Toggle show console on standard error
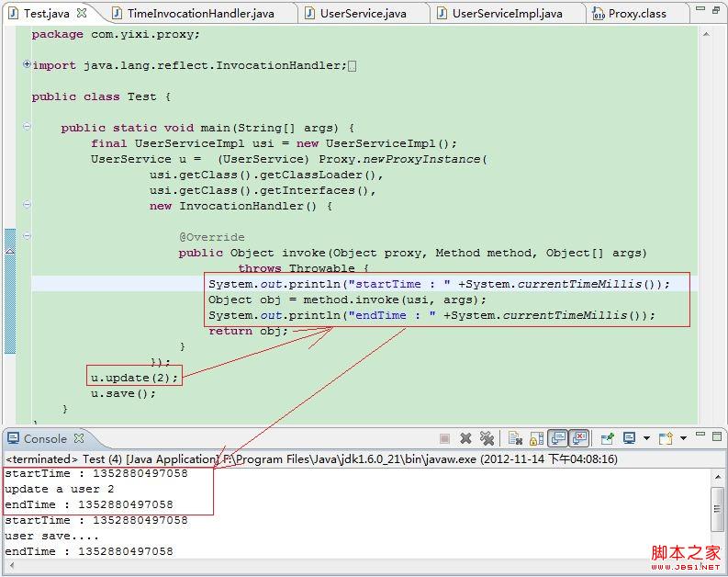 (x=579, y=438)
